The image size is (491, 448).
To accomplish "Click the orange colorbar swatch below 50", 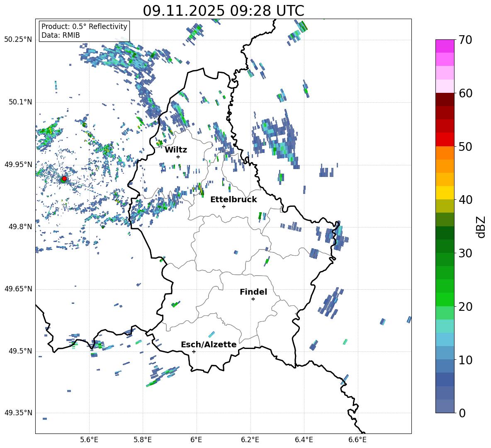I will coord(445,153).
